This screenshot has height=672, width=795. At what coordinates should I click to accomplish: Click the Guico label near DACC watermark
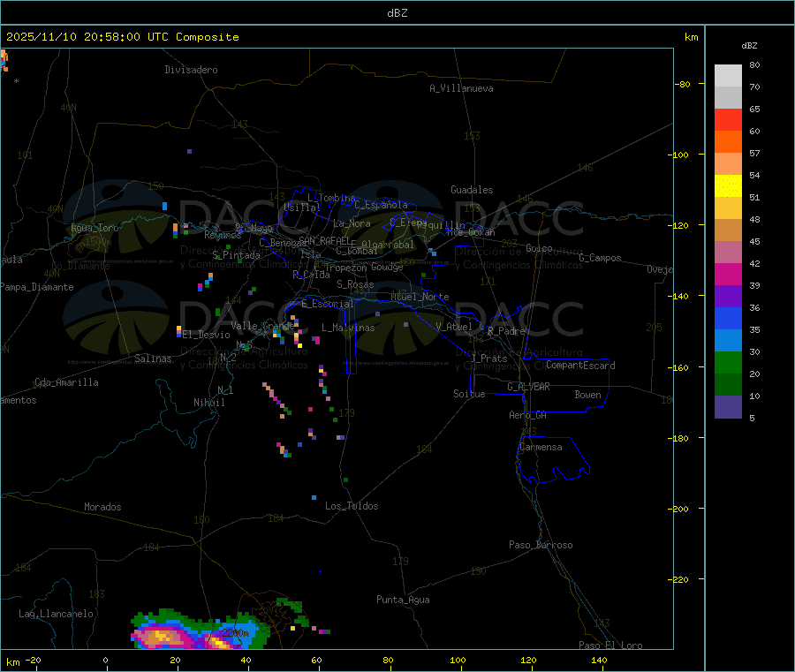pyautogui.click(x=539, y=248)
